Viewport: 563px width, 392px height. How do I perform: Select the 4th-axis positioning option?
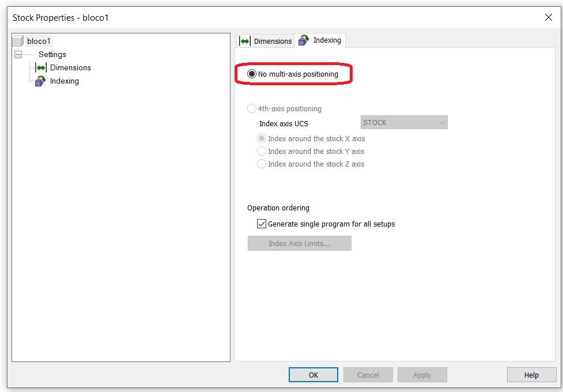[x=252, y=108]
